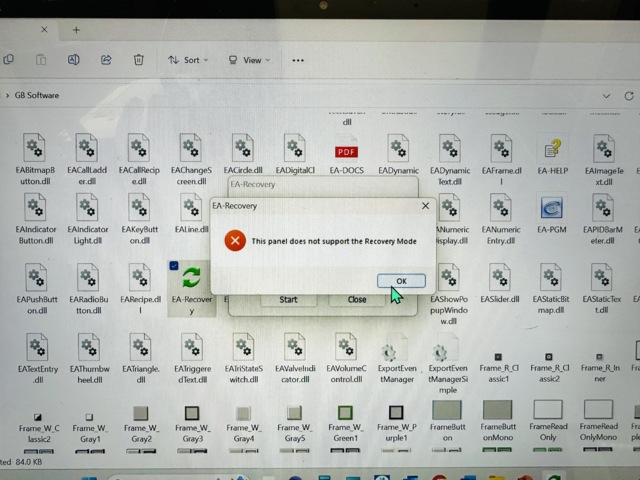
Task: Select EADynamicText.dll file
Action: [x=450, y=160]
